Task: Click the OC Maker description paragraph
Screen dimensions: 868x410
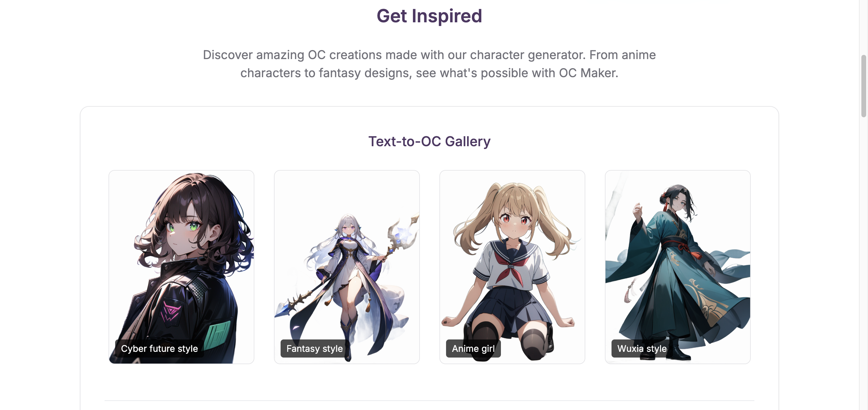Action: [429, 64]
